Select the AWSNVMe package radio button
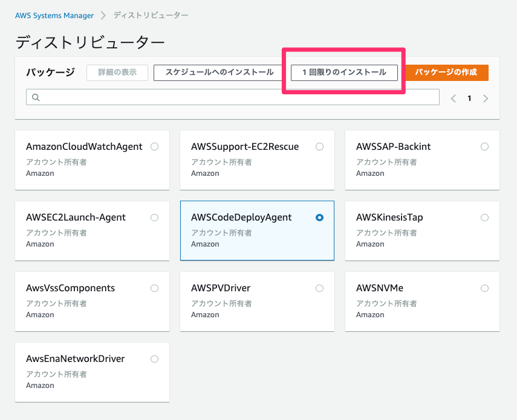The width and height of the screenshot is (517, 420). point(484,288)
